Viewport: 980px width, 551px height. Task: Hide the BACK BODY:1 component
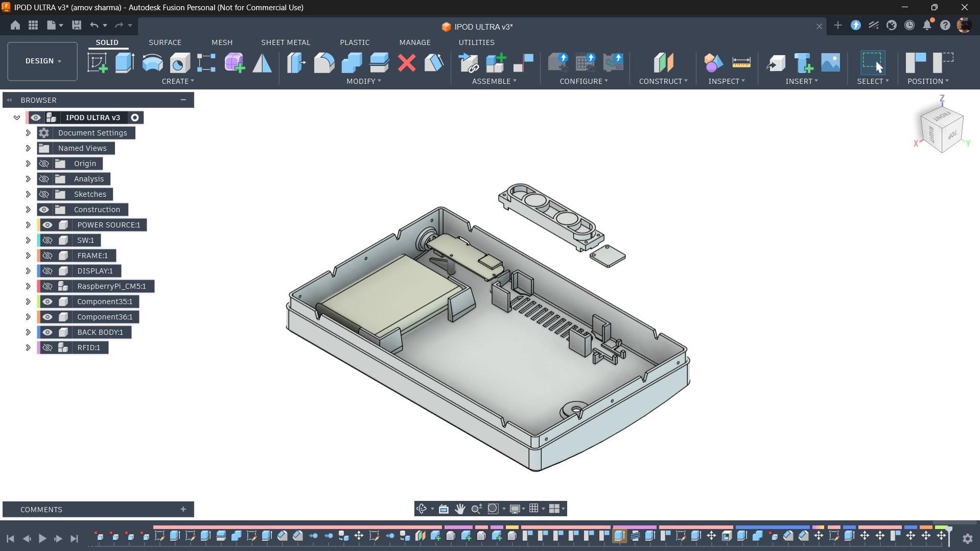pos(48,332)
